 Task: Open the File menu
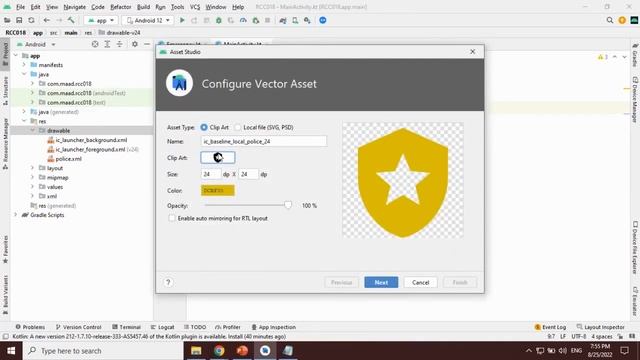point(20,7)
